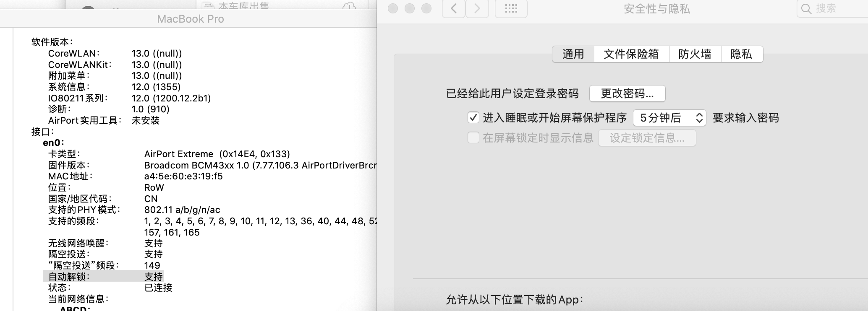This screenshot has height=311, width=868.
Task: Click the 支持的频段 label
Action: click(x=73, y=221)
